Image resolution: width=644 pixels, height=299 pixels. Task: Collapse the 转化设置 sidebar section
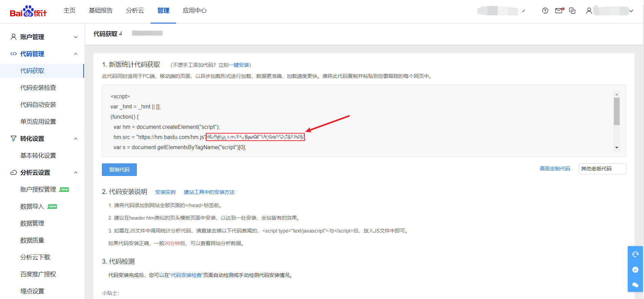tap(76, 139)
